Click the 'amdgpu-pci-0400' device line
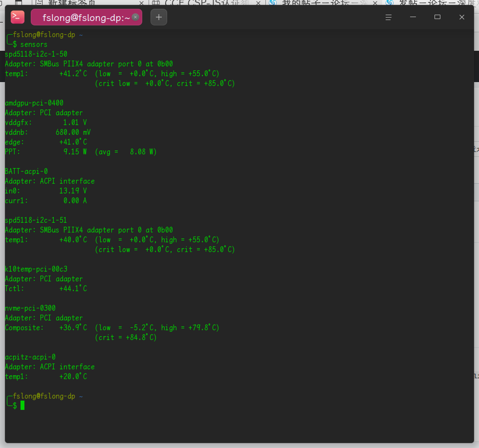 pos(34,103)
